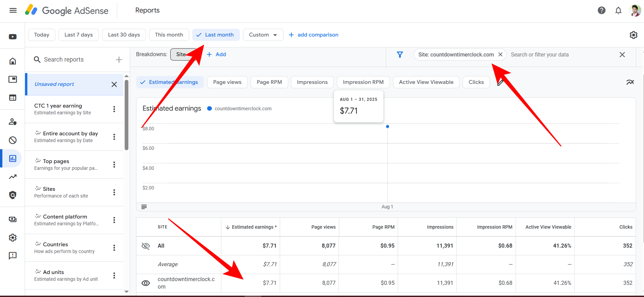The image size is (644, 297).
Task: Click the Google AdSense logo
Action: click(67, 10)
